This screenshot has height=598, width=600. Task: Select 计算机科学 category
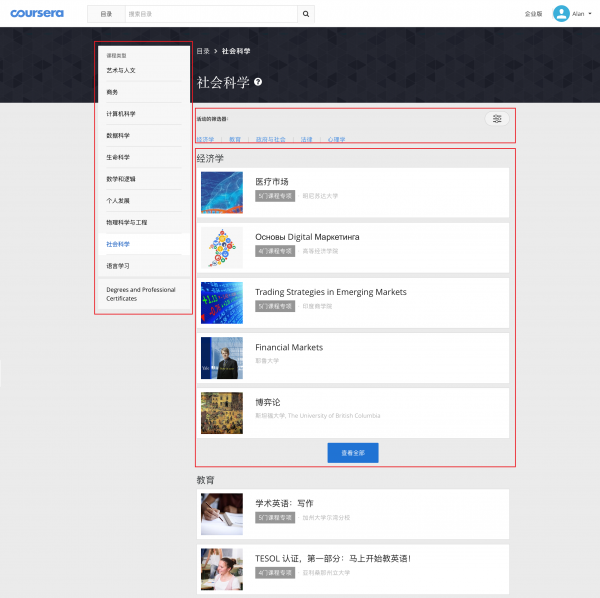pos(121,114)
